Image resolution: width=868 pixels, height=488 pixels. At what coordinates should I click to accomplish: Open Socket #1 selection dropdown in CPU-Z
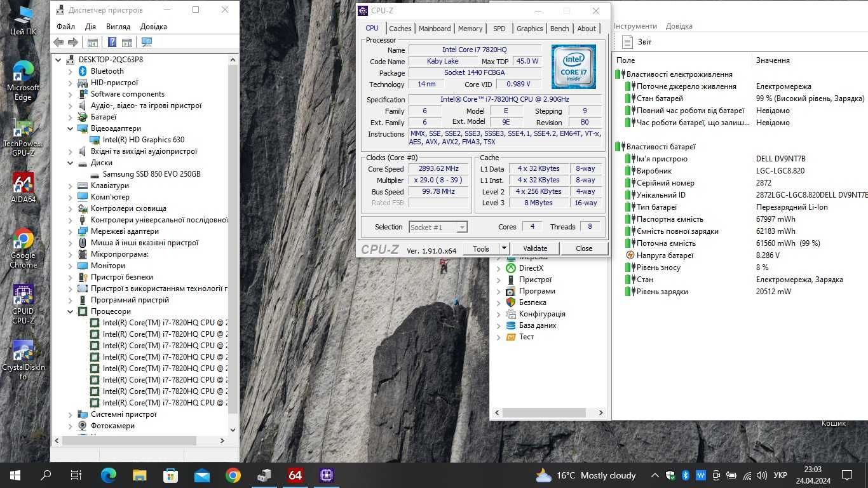(x=462, y=227)
